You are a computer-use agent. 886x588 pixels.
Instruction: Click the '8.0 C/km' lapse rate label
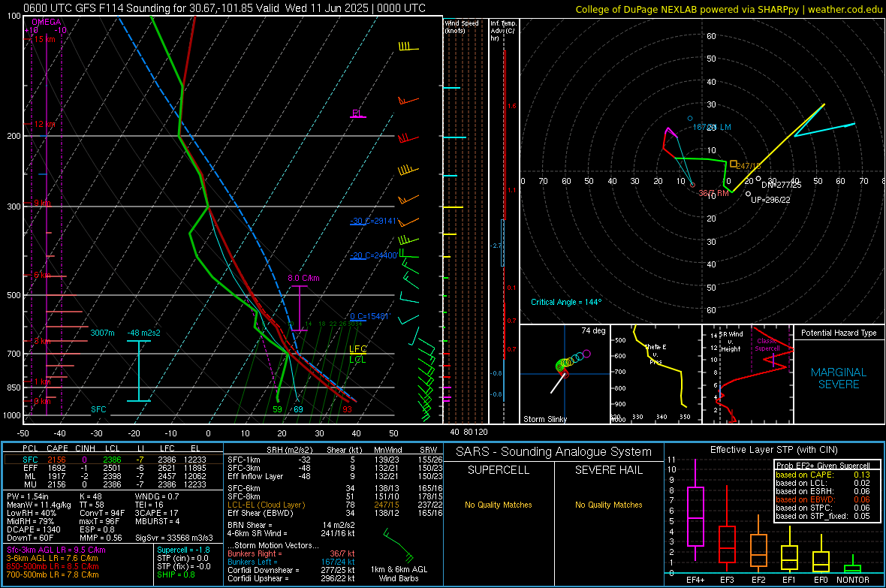303,278
